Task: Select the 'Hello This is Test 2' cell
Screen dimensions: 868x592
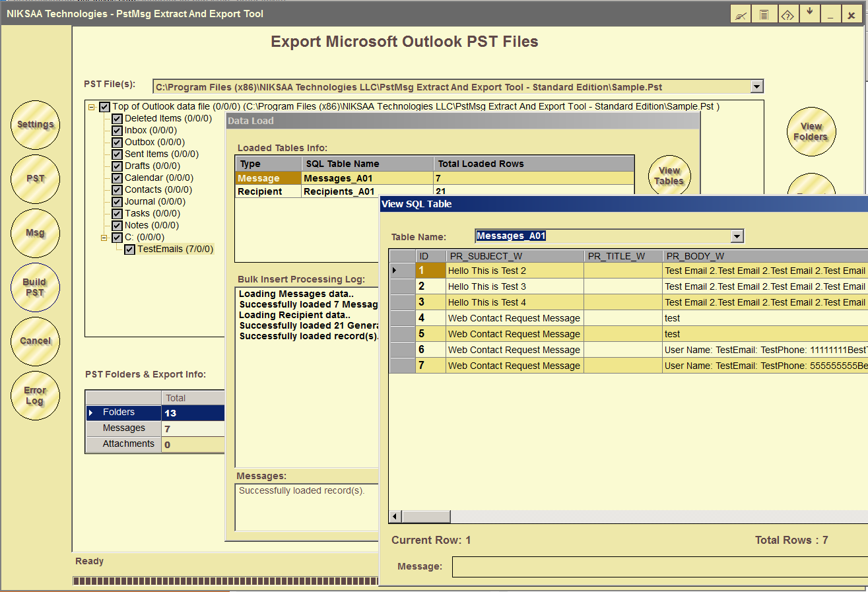Action: click(x=515, y=271)
